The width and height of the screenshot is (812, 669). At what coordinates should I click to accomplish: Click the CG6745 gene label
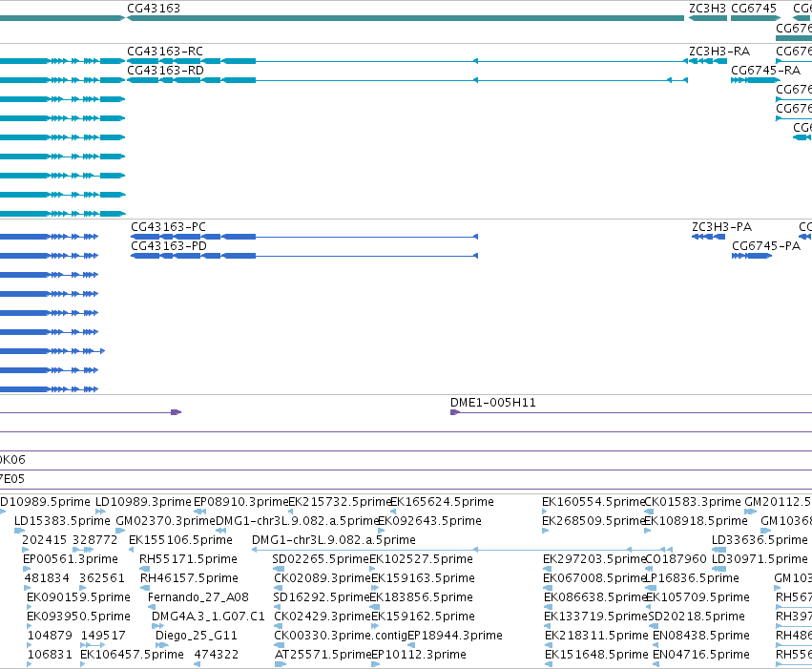point(754,9)
